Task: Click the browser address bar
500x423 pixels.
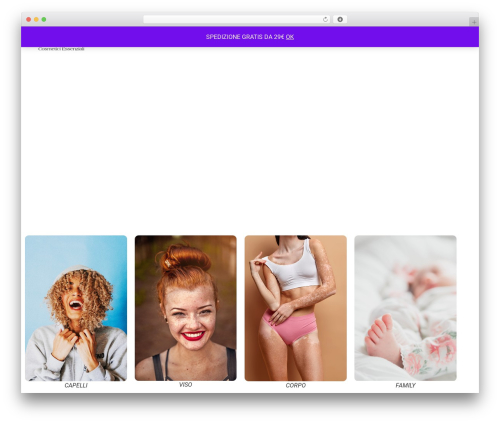Action: pos(237,19)
